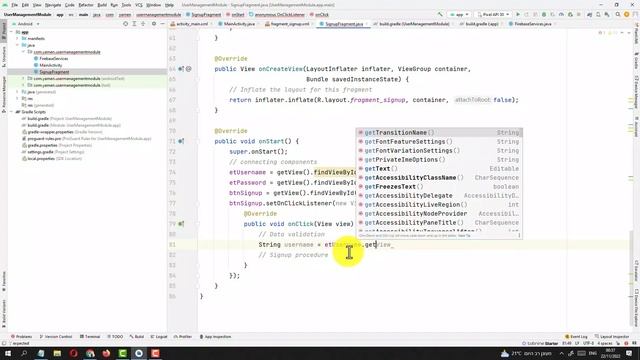The height and width of the screenshot is (360, 640).
Task: Open the File menu
Action: [14, 5]
